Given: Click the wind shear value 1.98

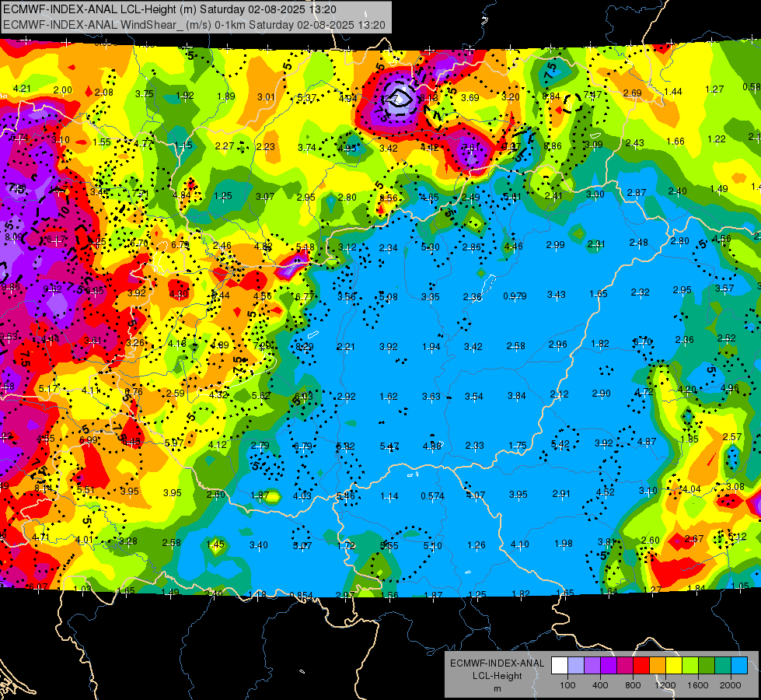Looking at the screenshot, I should [563, 543].
